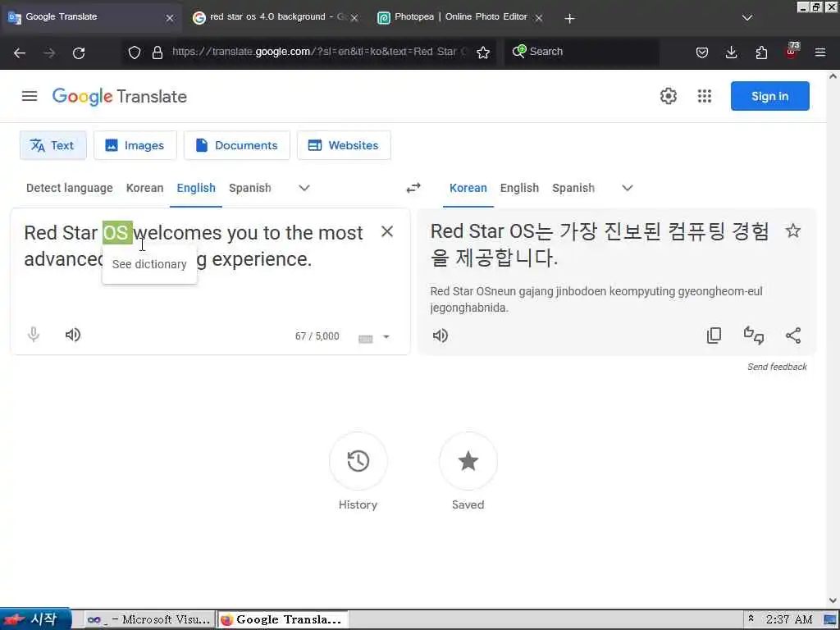The image size is (840, 630).
Task: Select the Text translation tab
Action: (53, 145)
